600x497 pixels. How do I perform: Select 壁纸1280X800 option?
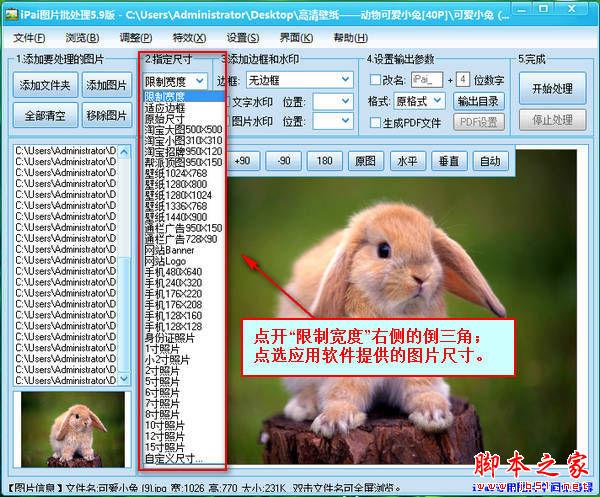pyautogui.click(x=183, y=184)
